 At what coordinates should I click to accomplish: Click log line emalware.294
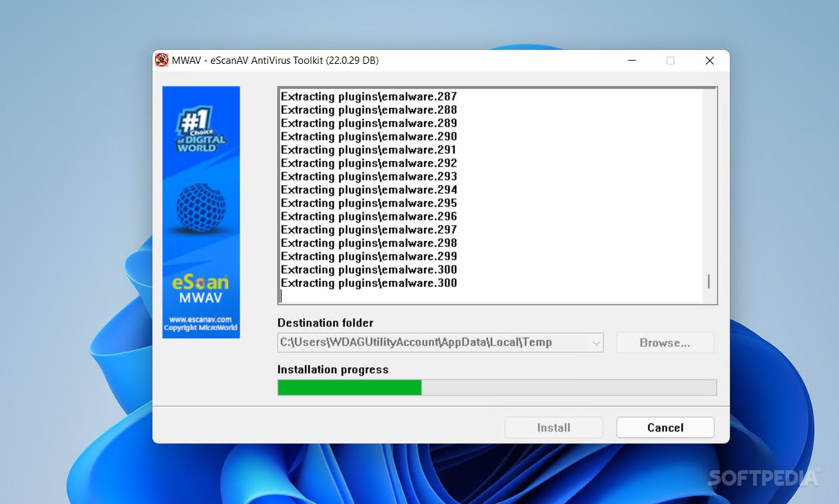point(369,190)
